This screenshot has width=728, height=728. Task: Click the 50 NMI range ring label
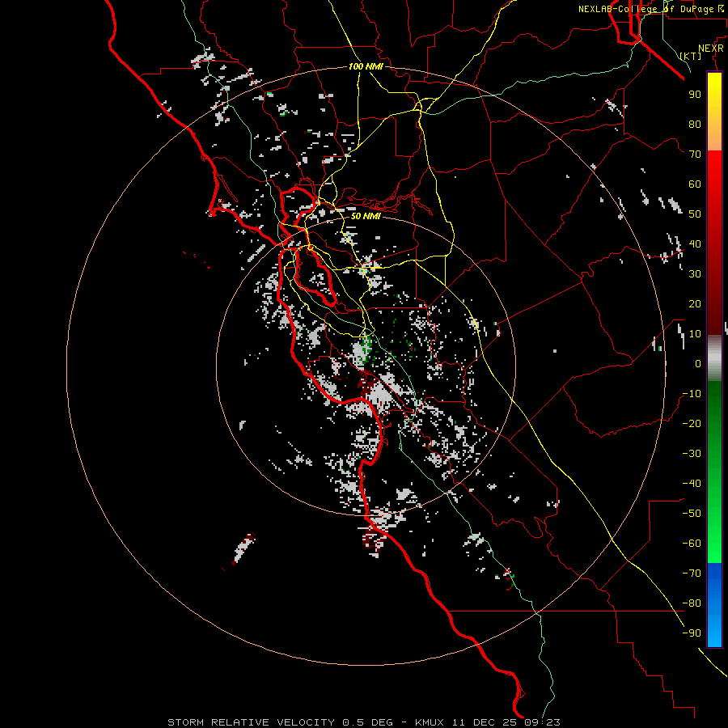(366, 216)
